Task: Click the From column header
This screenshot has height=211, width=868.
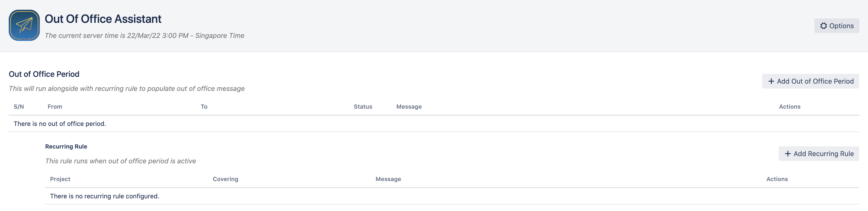Action: 55,107
